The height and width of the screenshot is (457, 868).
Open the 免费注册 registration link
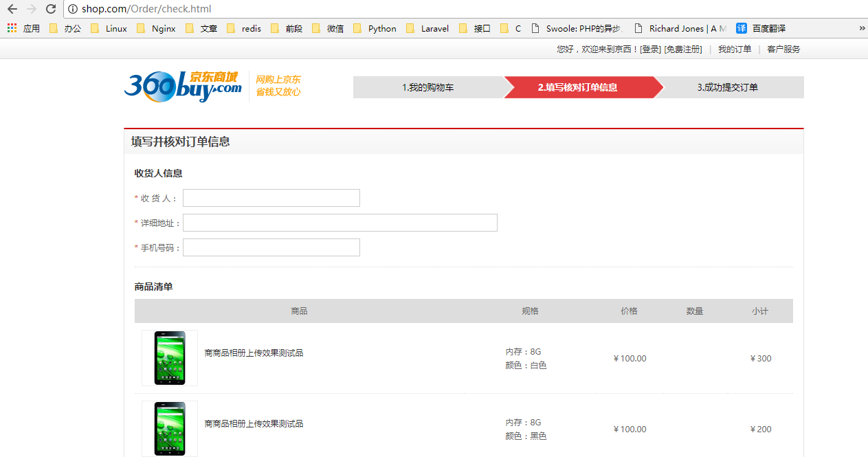(682, 49)
